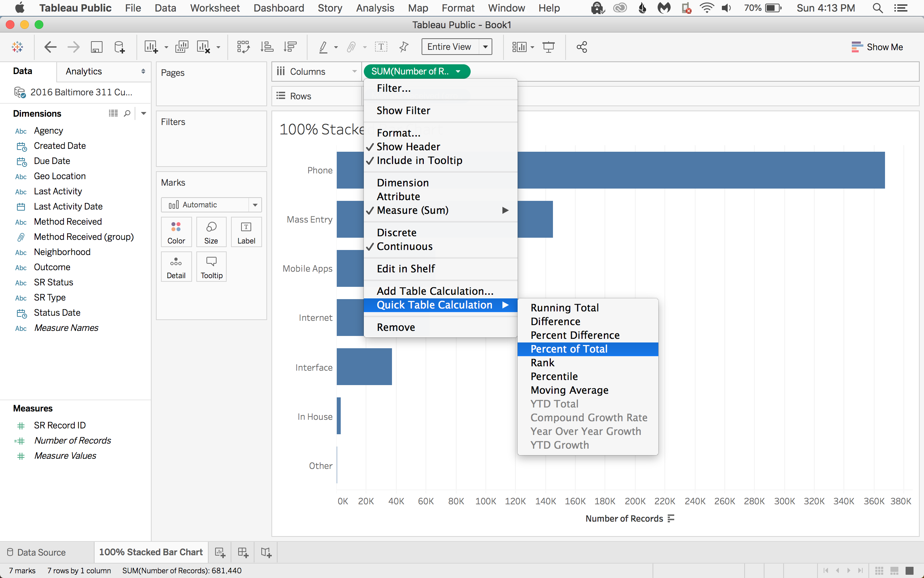Click the Show Mark Labels T icon
Image resolution: width=924 pixels, height=578 pixels.
[x=381, y=47]
